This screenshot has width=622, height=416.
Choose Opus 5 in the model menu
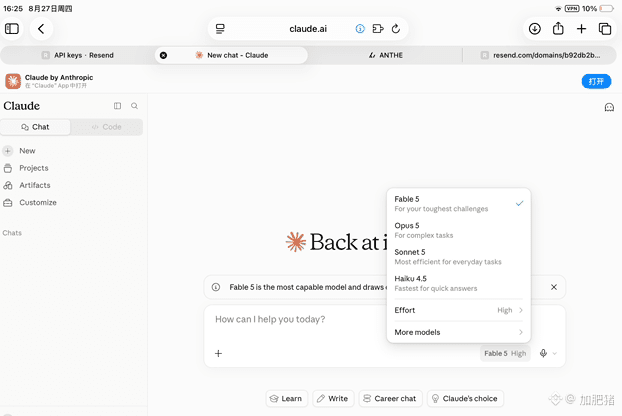(x=459, y=230)
